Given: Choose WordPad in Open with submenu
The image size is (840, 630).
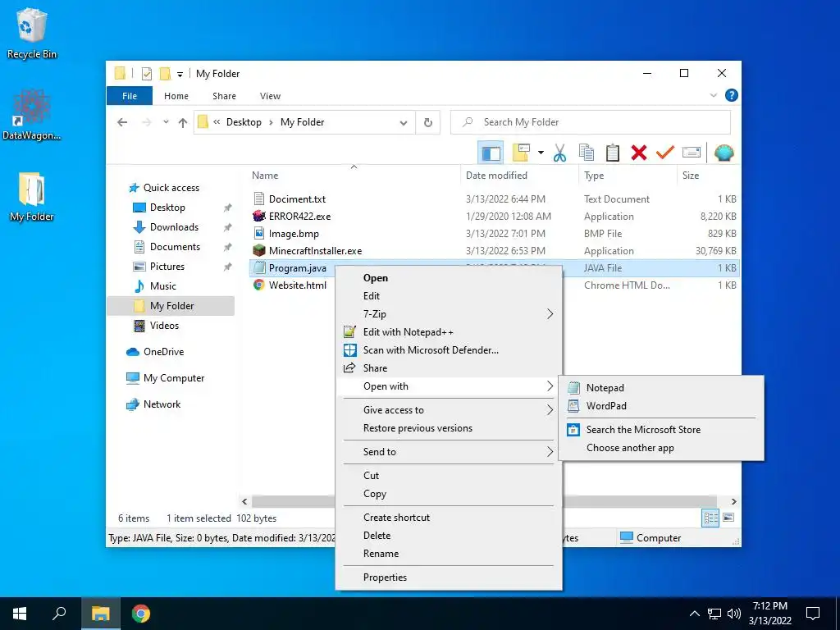Looking at the screenshot, I should tap(661, 406).
